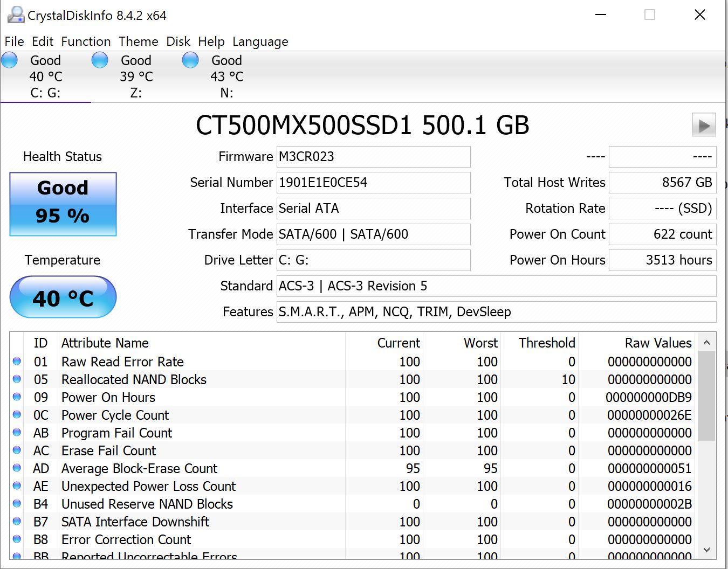The height and width of the screenshot is (569, 728).
Task: Click the CT500MX500SSD1 500.1 GB disk title
Action: tap(362, 125)
